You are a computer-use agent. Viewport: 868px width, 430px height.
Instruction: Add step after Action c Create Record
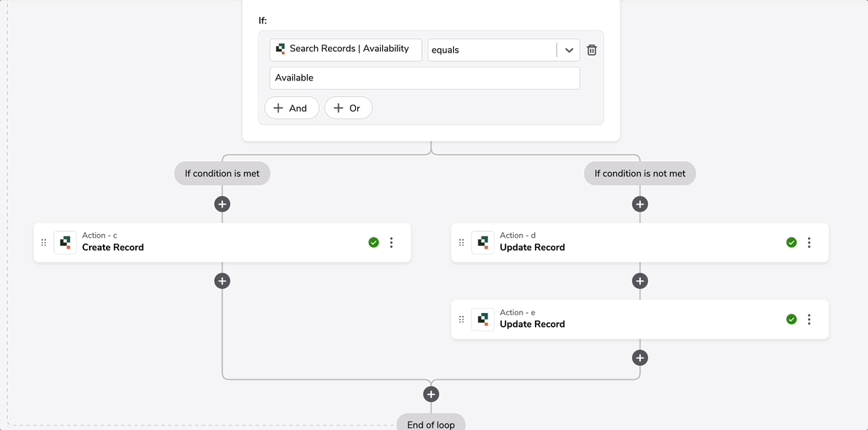pyautogui.click(x=222, y=281)
